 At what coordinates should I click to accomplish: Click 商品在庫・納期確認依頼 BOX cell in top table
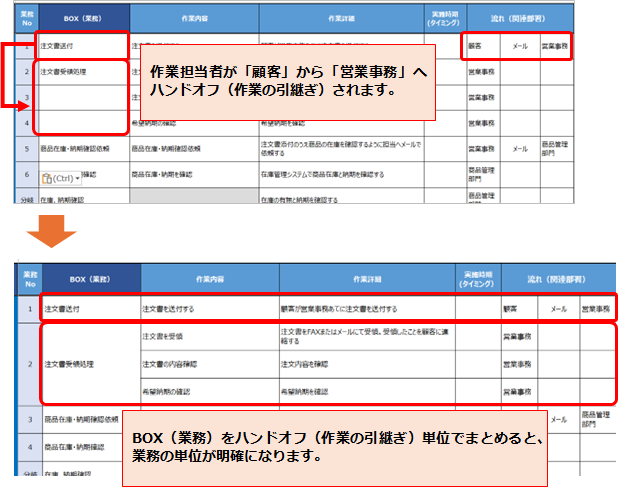84,149
